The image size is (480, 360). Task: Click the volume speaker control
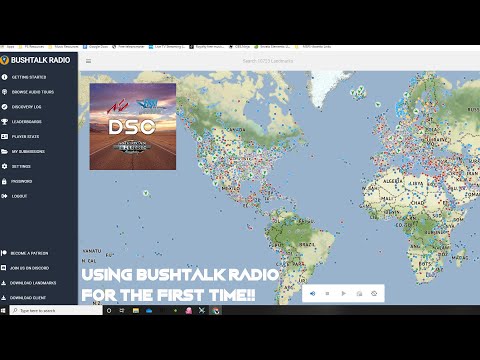312,294
